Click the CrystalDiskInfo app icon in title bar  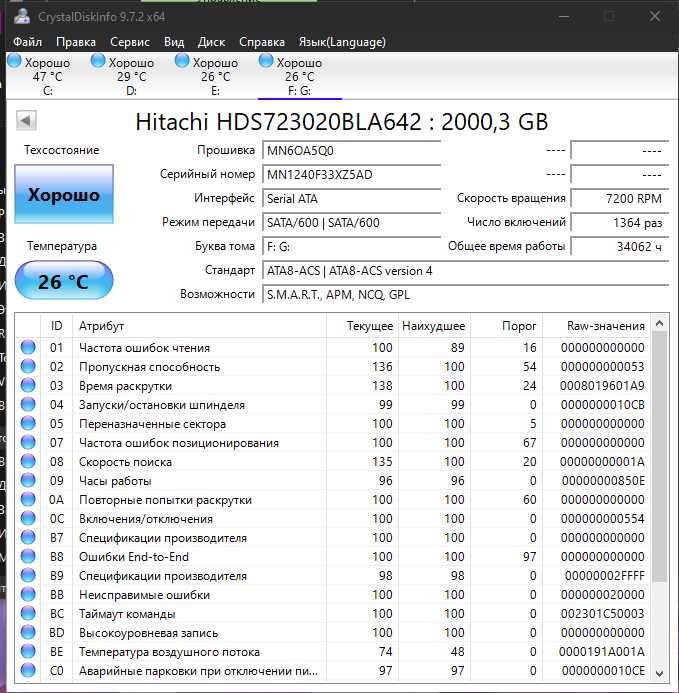[x=22, y=16]
